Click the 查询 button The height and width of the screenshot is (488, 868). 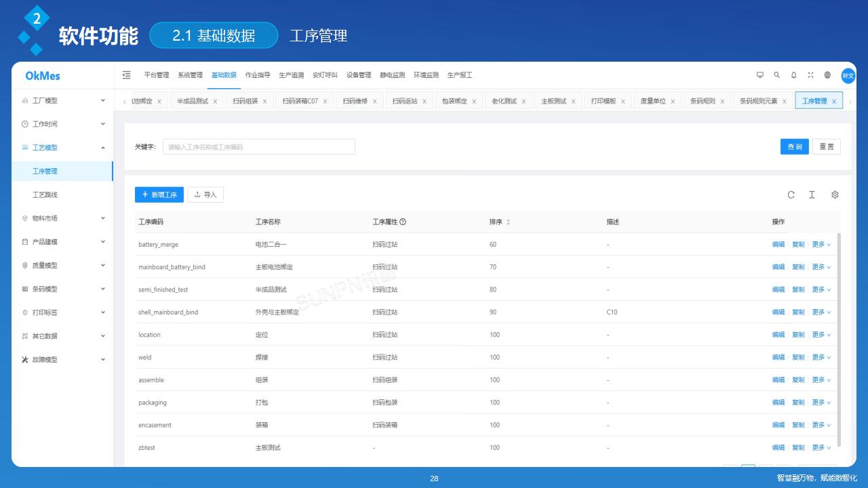[x=794, y=146]
